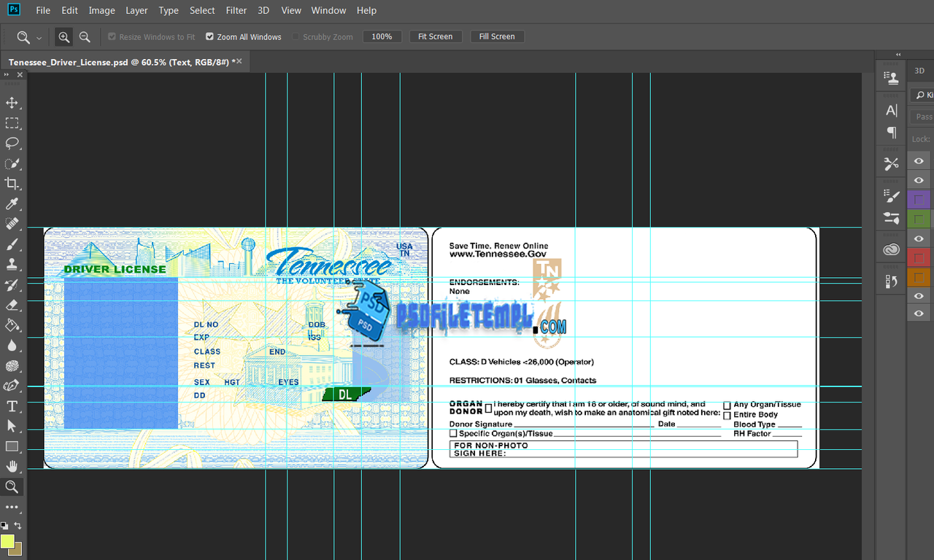Collapse the icon panel dock with double arrow
934x560 pixels.
click(x=898, y=55)
